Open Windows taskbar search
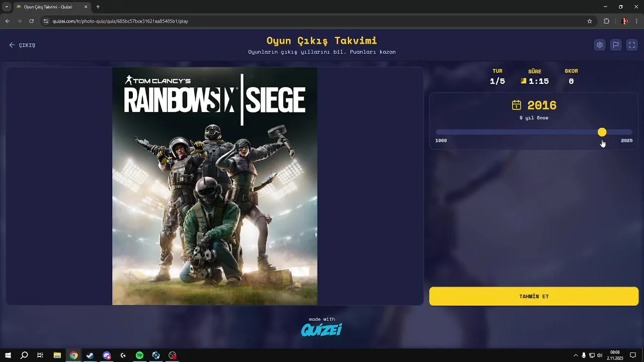This screenshot has width=644, height=362. point(24,355)
